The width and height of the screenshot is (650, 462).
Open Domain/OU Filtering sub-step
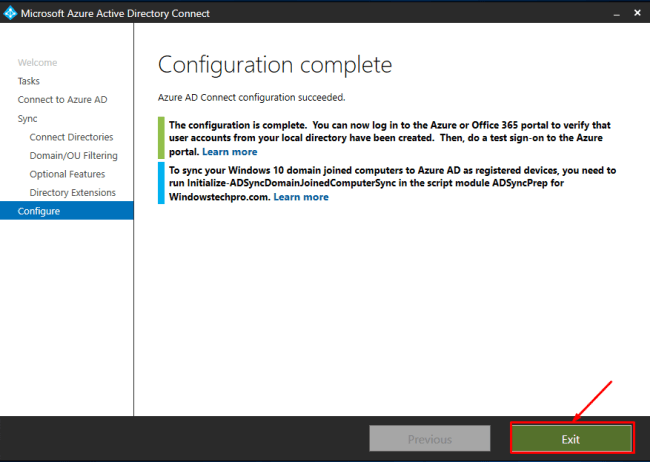(x=74, y=156)
